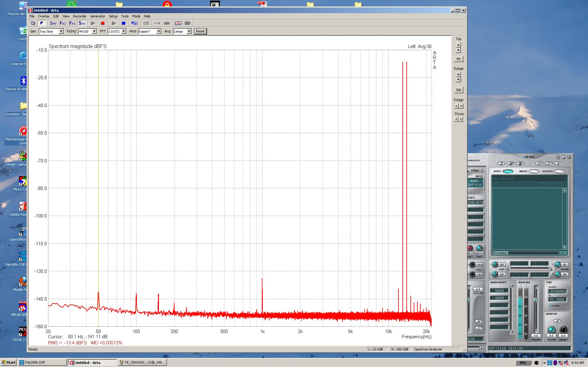Toggle the dark triangle toolbar icon beside New
The height and width of the screenshot is (367, 588).
[42, 23]
